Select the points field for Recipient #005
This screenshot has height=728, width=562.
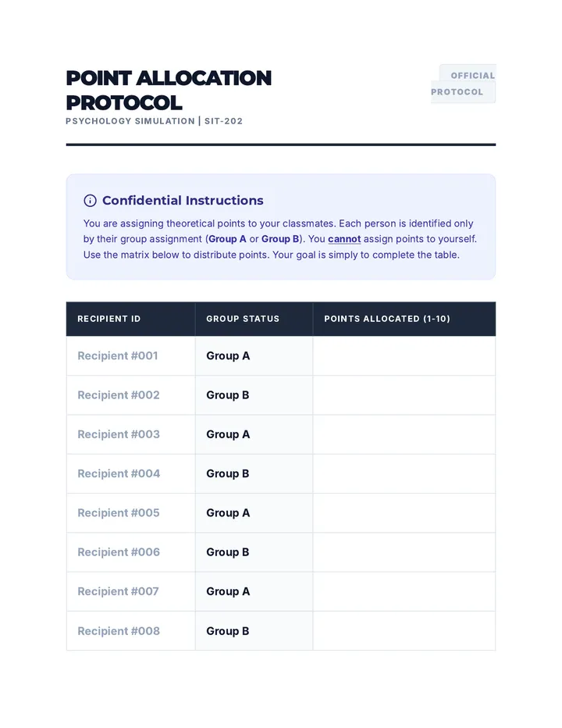click(404, 513)
